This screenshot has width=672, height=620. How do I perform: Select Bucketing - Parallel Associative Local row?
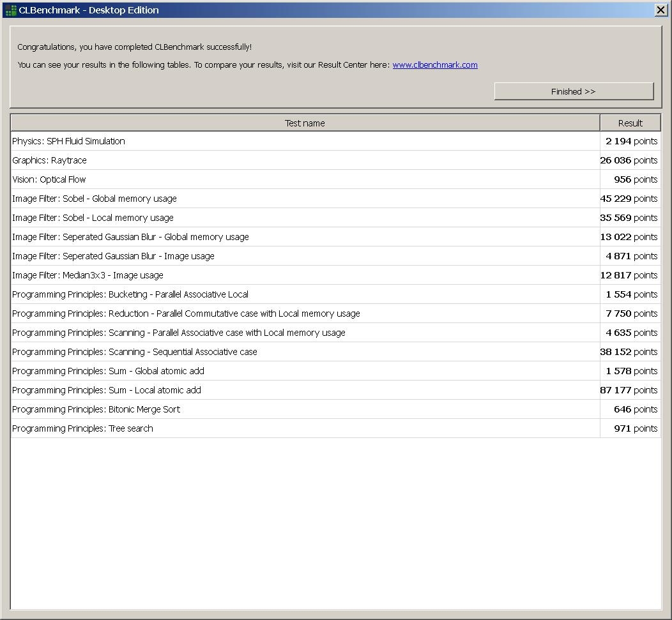[x=336, y=294]
